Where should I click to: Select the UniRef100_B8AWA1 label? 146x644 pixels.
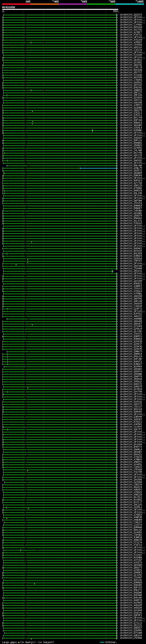(x=131, y=143)
